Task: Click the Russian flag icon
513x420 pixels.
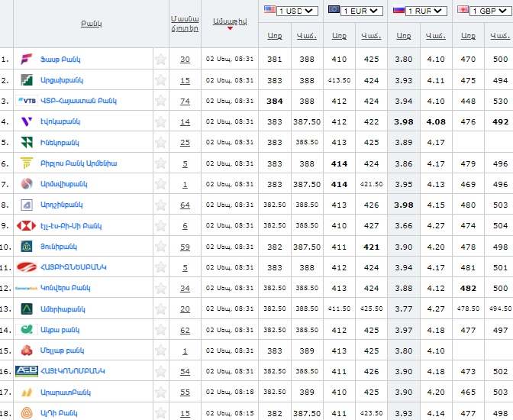Action: coord(398,9)
